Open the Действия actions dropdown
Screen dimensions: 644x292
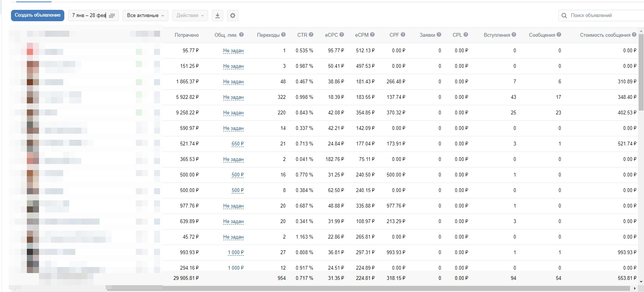click(190, 16)
